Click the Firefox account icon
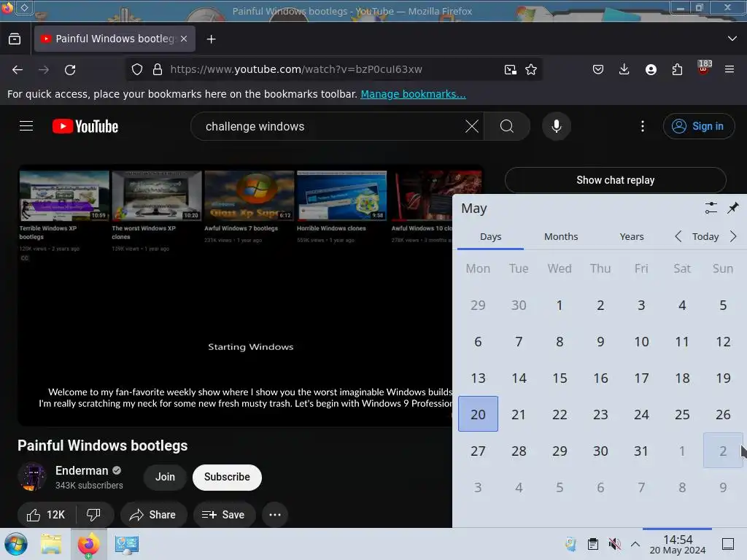The width and height of the screenshot is (747, 560). 651,69
